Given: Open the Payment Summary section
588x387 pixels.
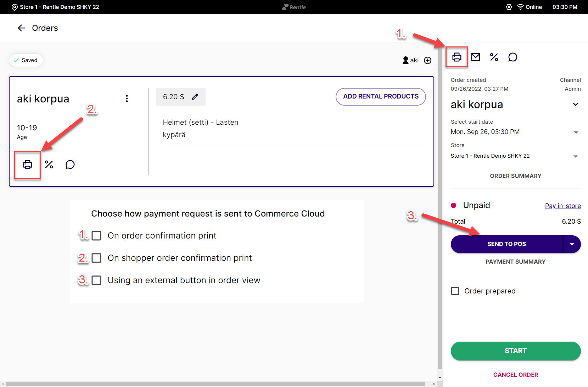Looking at the screenshot, I should [515, 262].
